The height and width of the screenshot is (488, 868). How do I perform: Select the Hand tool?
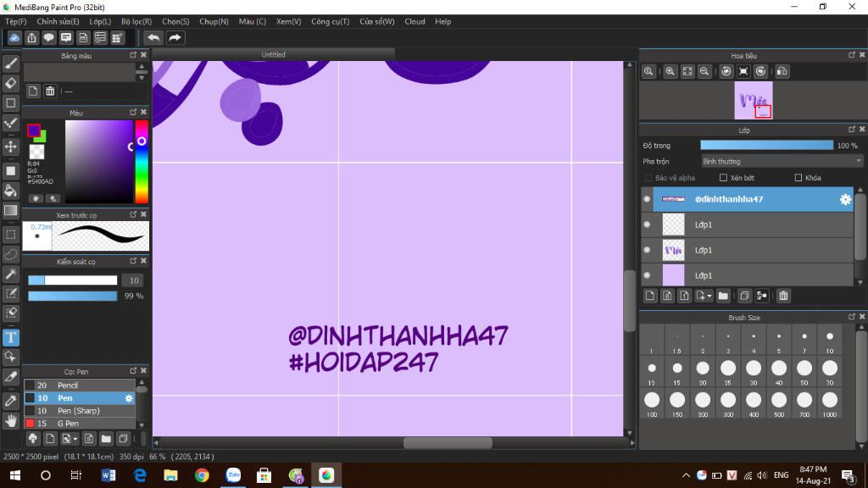pyautogui.click(x=10, y=421)
